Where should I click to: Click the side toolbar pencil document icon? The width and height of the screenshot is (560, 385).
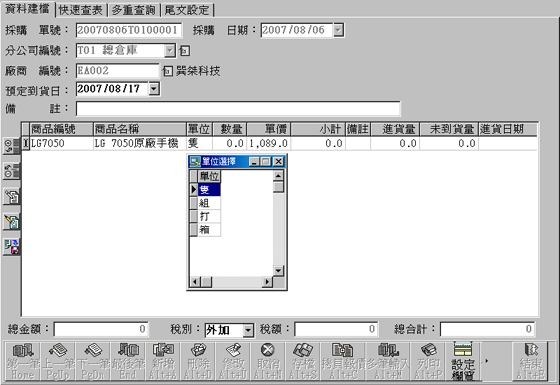point(11,222)
